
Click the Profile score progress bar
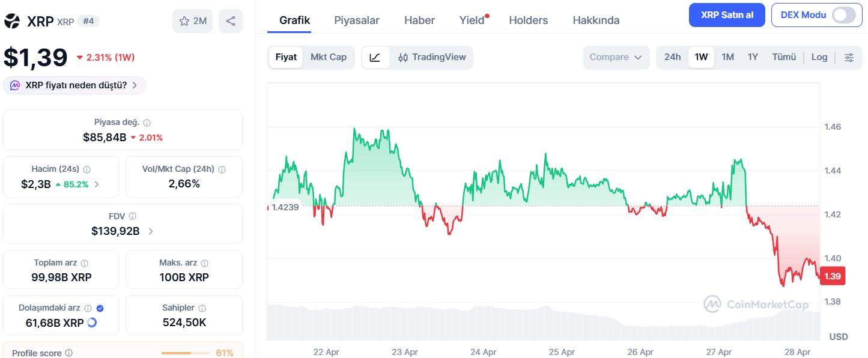(185, 353)
